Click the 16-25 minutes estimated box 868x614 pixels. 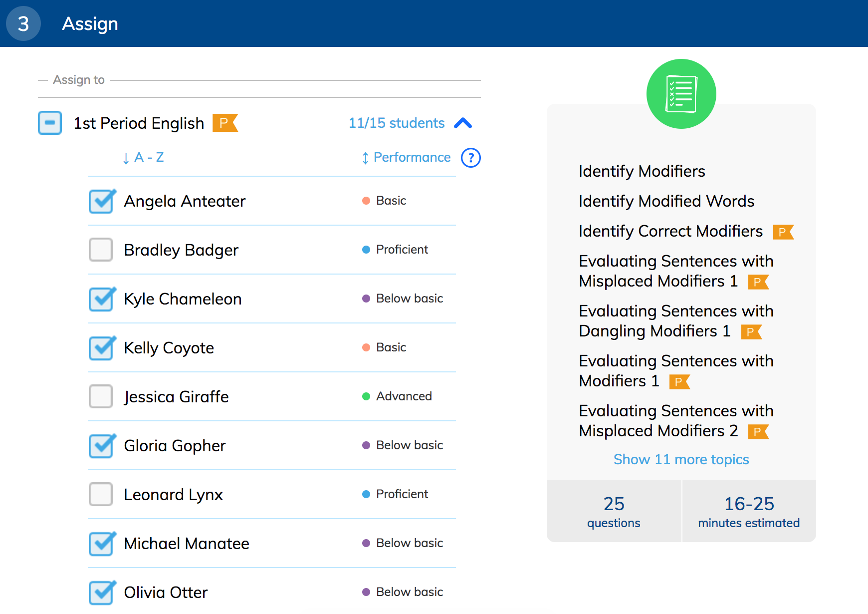[749, 511]
